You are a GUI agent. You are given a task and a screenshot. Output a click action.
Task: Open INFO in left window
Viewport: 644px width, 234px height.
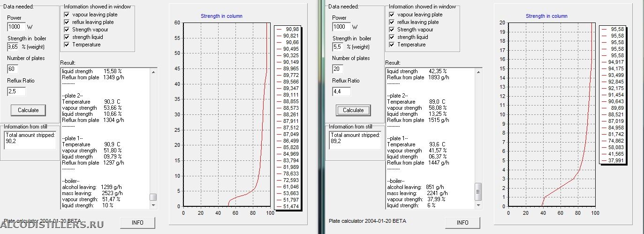(x=138, y=222)
